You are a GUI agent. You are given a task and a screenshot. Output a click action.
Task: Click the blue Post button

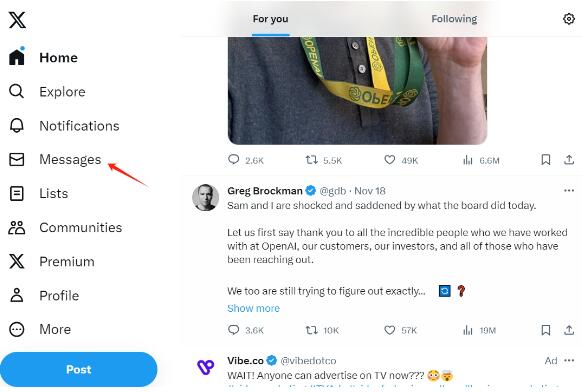(79, 369)
